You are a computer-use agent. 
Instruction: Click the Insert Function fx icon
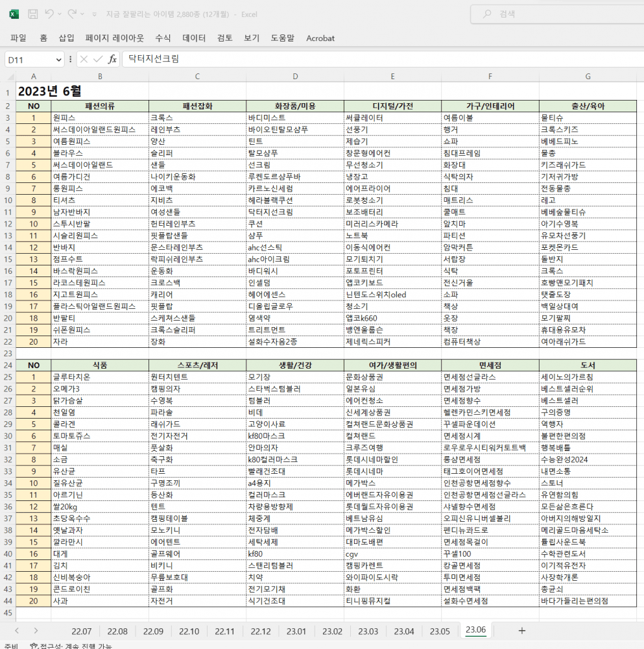pyautogui.click(x=112, y=59)
